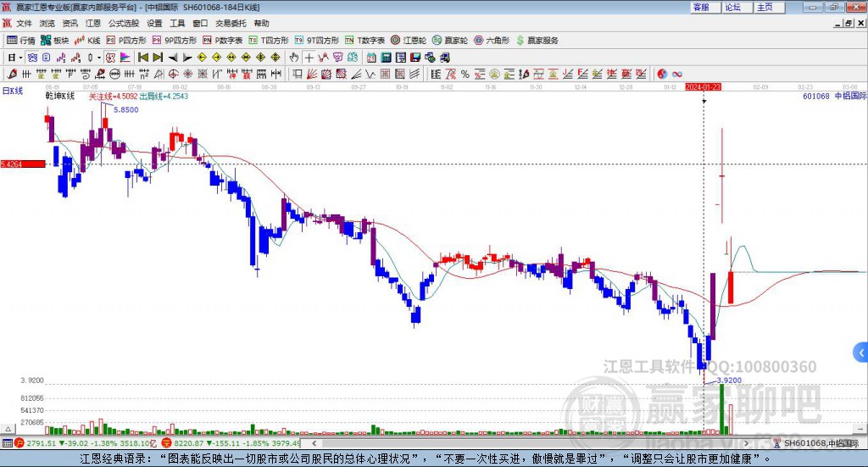This screenshot has width=868, height=467.
Task: Click the chart scrollbar left arrow
Action: [x=314, y=443]
